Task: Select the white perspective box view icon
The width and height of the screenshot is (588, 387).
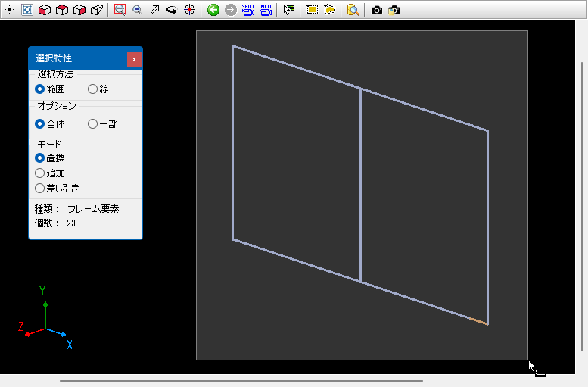Action: 97,10
